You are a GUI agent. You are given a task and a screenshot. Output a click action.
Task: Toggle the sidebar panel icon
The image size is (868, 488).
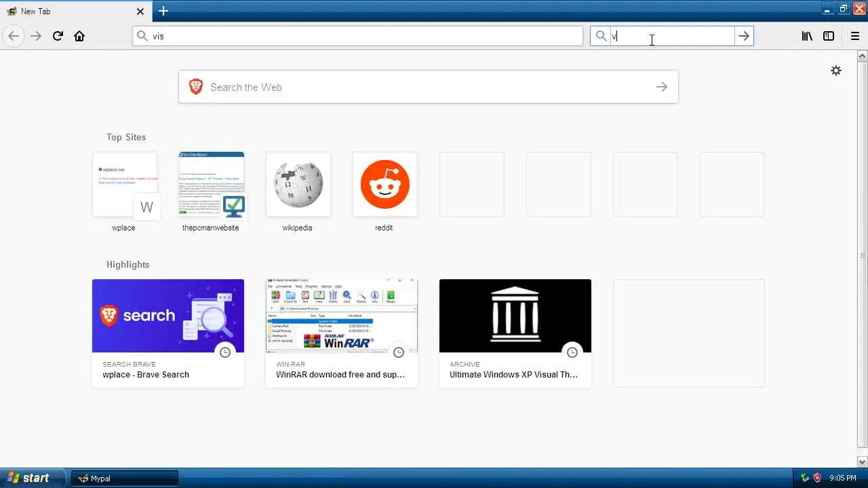[x=829, y=36]
